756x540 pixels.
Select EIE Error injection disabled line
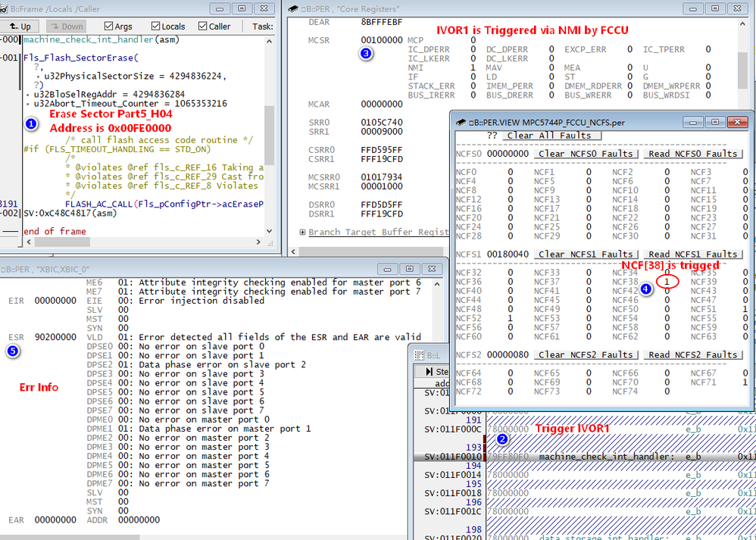pyautogui.click(x=176, y=301)
